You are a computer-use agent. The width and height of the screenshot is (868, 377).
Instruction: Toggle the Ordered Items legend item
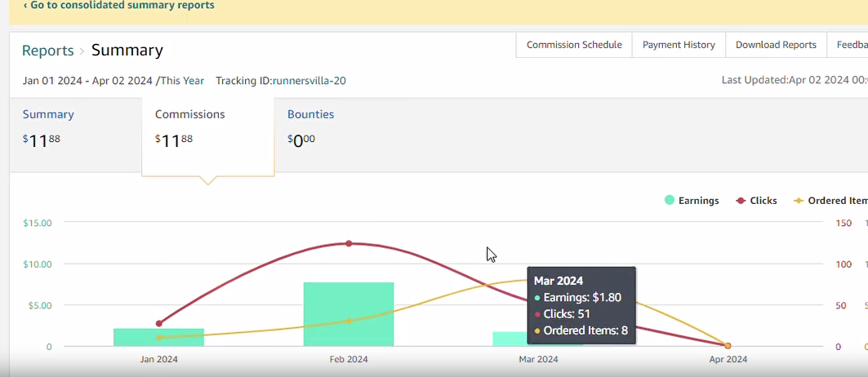830,201
